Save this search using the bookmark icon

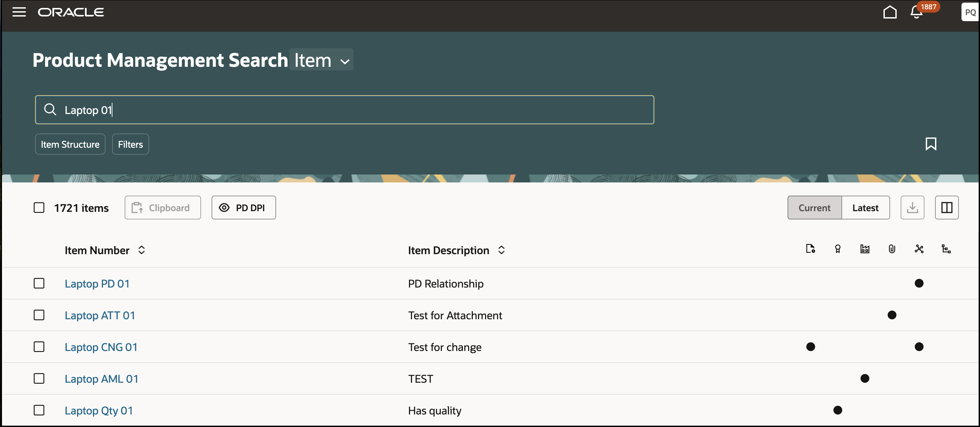(x=930, y=144)
